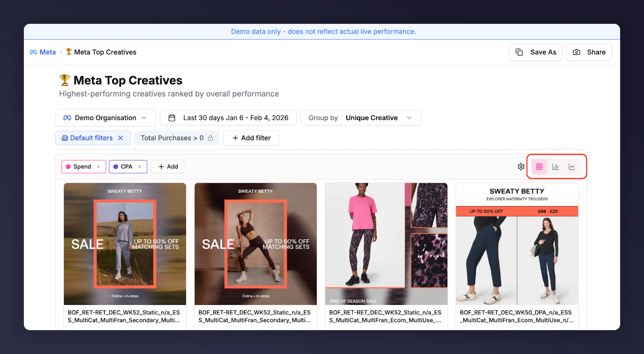644x354 pixels.
Task: Click the BOF_RET-RET_DEC_WK50_DPA creative name
Action: pyautogui.click(x=517, y=316)
